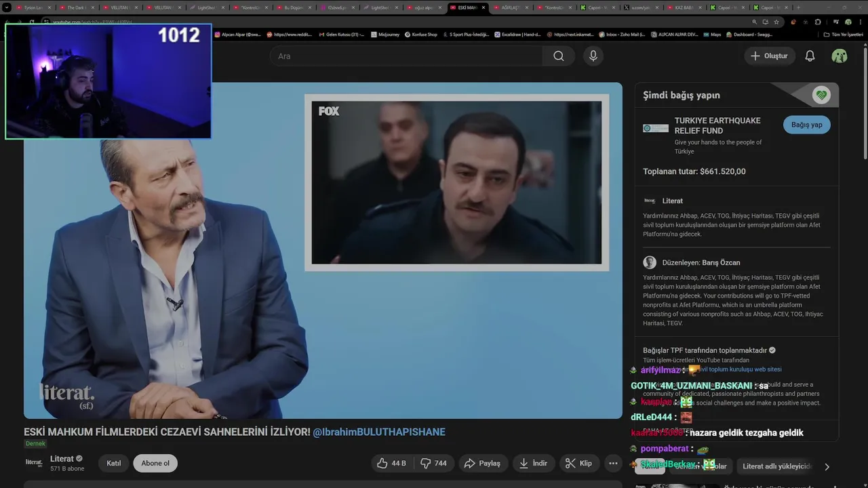Image resolution: width=868 pixels, height=488 pixels.
Task: Click the search magnifier icon
Action: click(558, 56)
